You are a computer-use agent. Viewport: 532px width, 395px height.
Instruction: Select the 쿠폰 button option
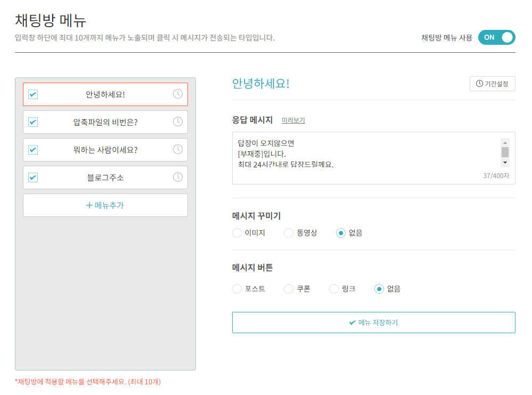[289, 289]
